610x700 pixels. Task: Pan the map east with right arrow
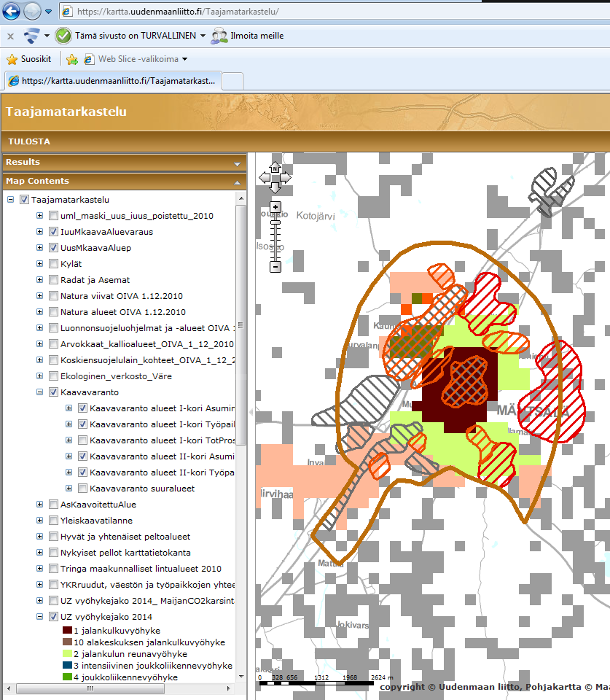(286, 178)
